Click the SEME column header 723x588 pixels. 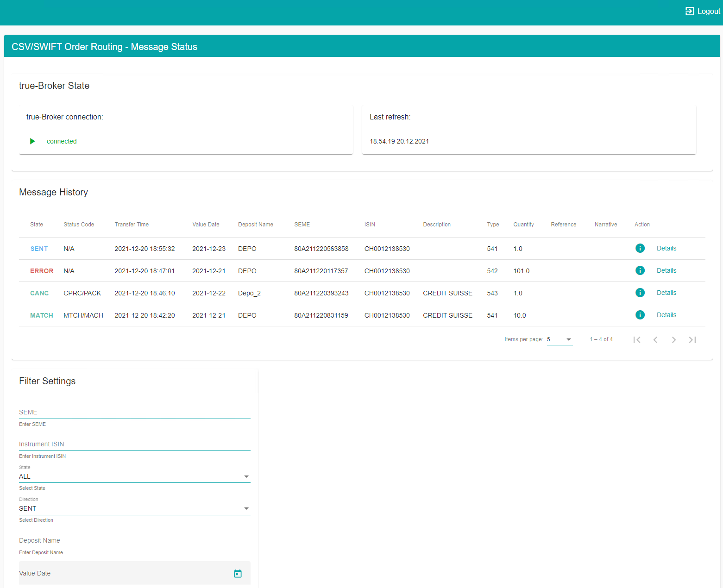coord(302,225)
